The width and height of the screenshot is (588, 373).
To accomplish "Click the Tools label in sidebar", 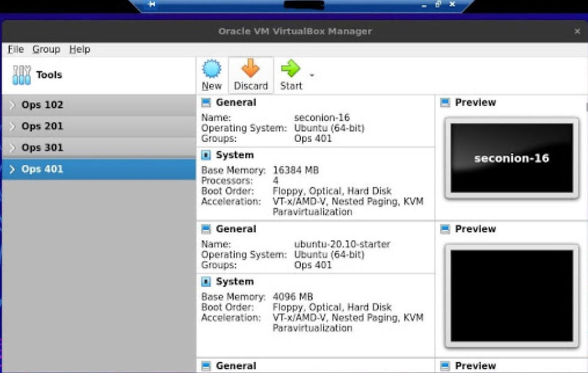I will 49,74.
